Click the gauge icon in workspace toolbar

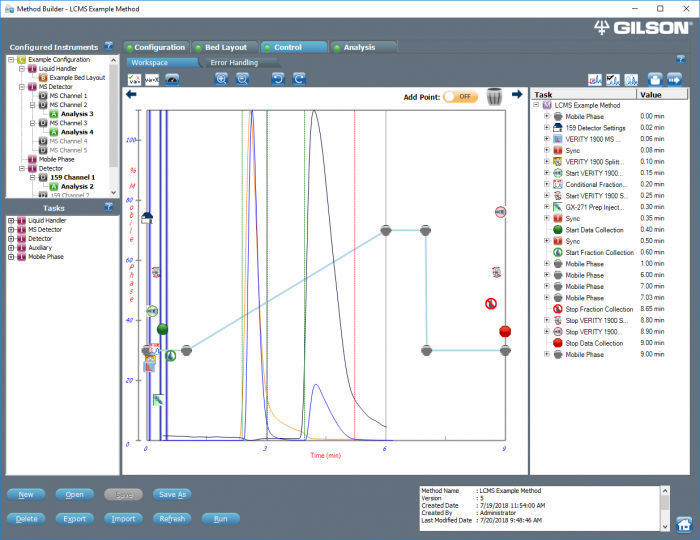click(x=172, y=80)
